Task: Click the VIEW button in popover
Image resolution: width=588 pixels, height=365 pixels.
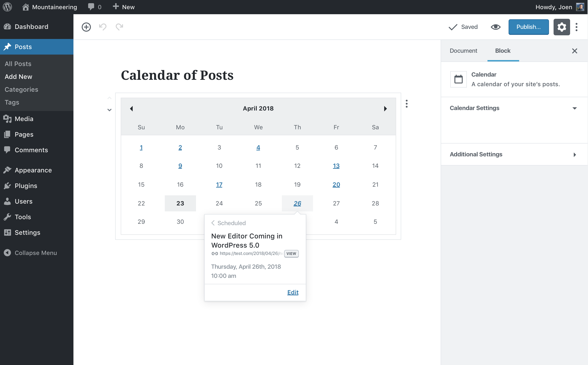Action: click(291, 254)
